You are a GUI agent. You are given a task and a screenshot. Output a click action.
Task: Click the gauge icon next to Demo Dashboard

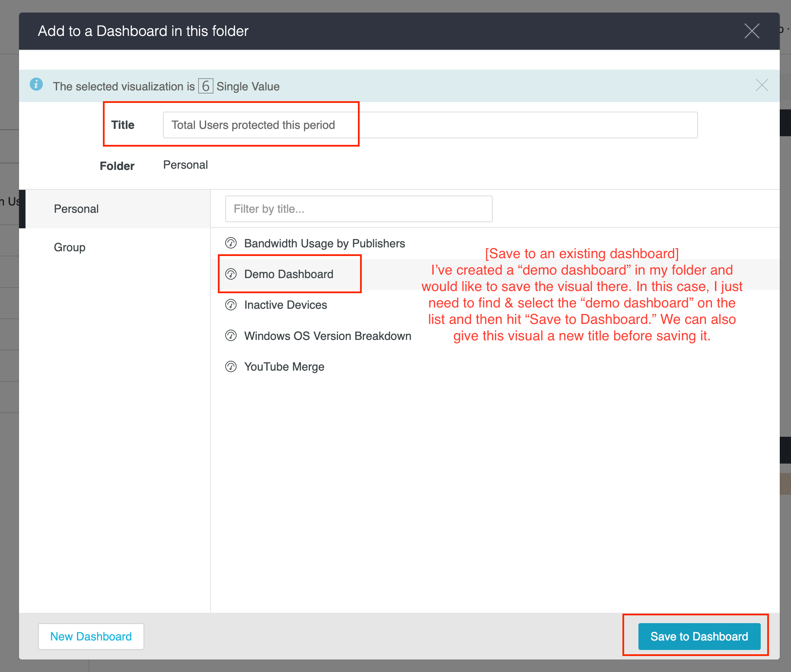pos(231,274)
